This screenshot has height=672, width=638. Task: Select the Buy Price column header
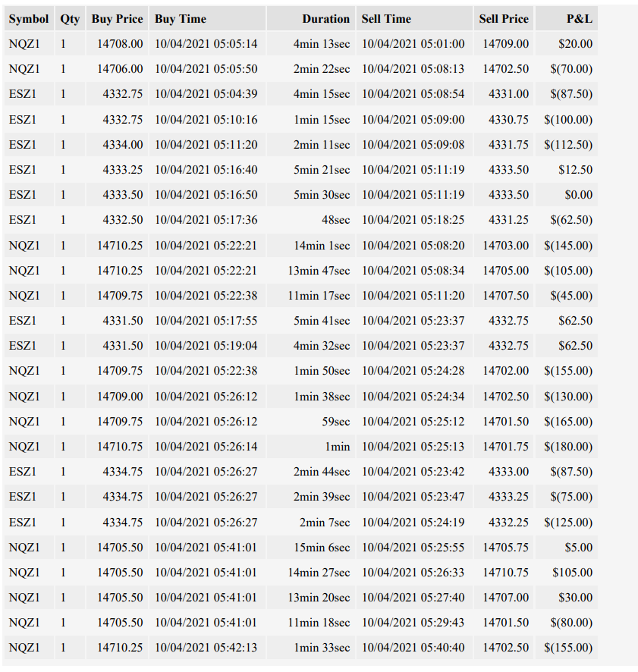click(x=117, y=19)
